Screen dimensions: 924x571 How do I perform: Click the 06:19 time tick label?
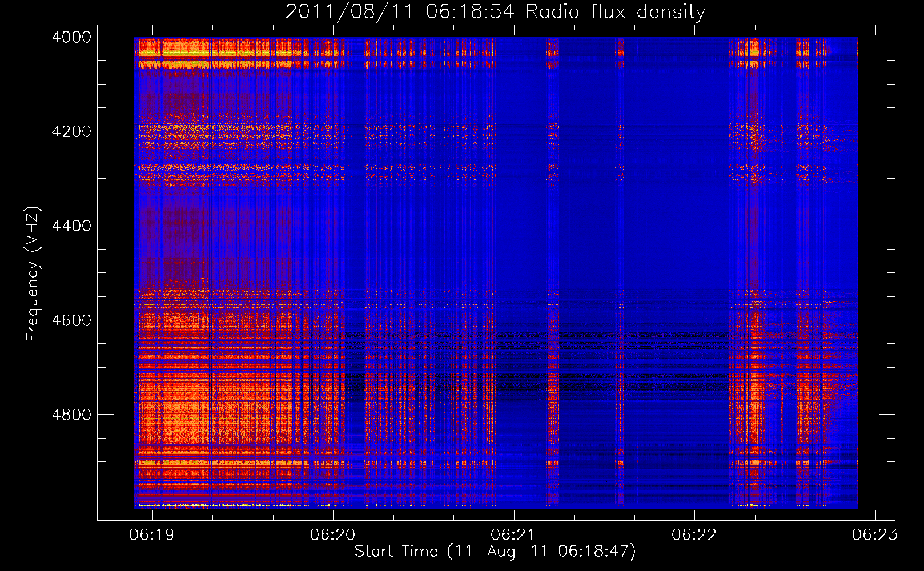coord(152,534)
